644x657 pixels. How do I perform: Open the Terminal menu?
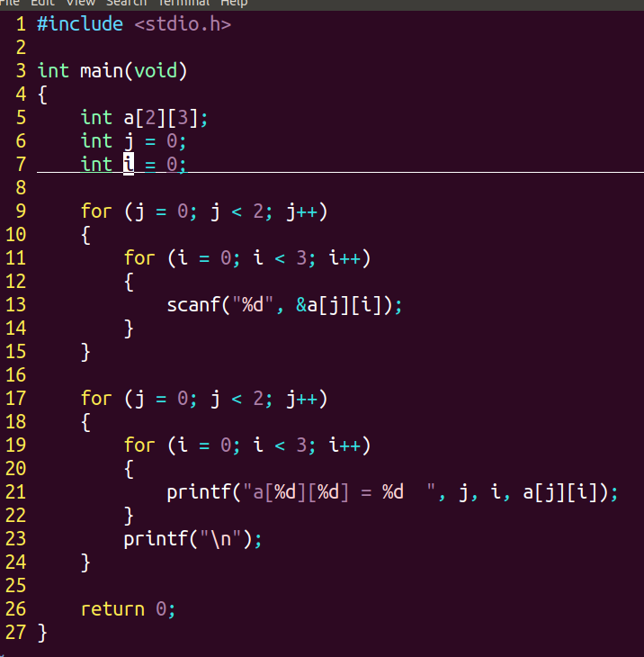183,3
